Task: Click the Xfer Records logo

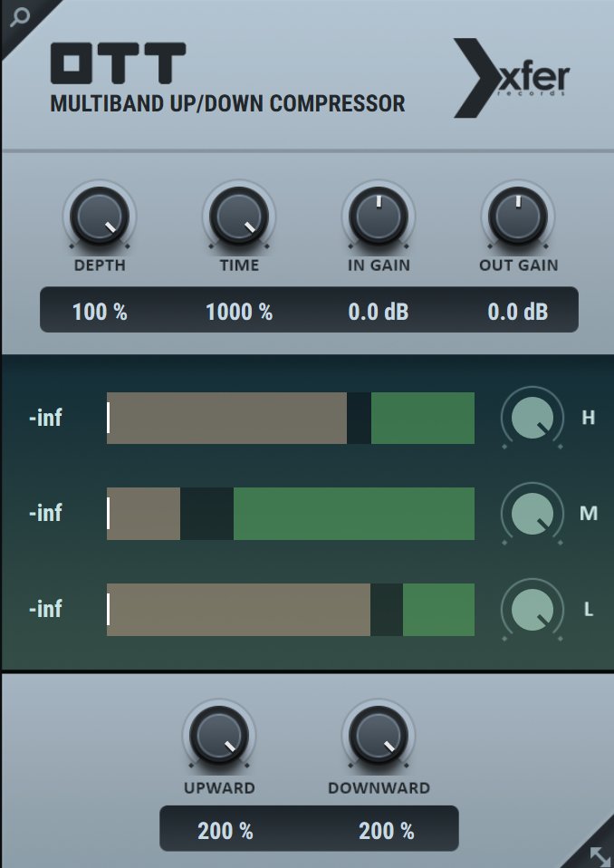Action: click(512, 78)
